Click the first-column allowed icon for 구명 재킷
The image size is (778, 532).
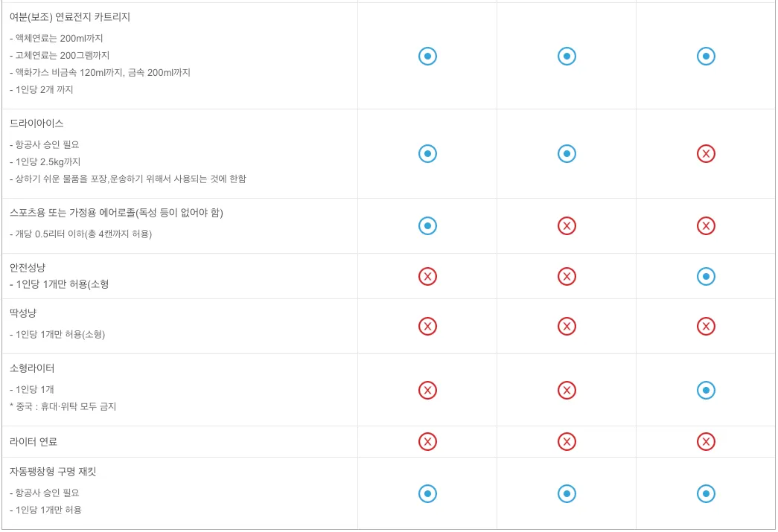(427, 493)
